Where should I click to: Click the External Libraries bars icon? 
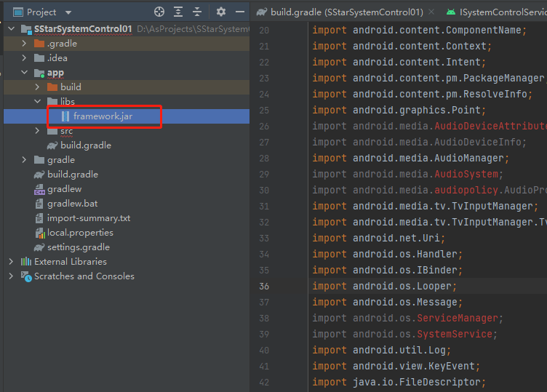(26, 262)
